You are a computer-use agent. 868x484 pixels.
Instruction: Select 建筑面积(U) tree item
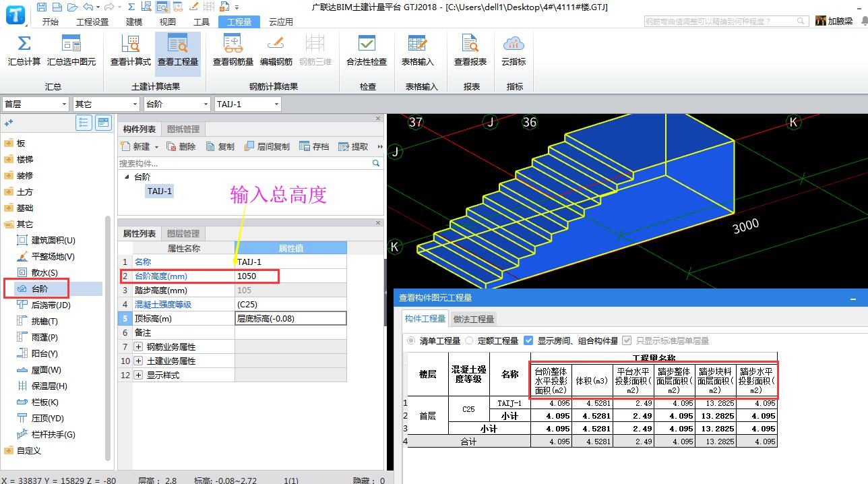pyautogui.click(x=53, y=240)
